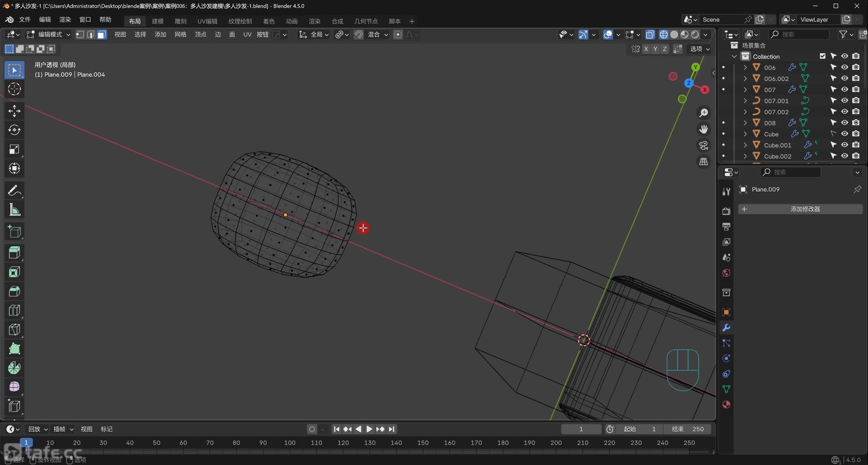
Task: Toggle X-ray display mode
Action: [650, 35]
